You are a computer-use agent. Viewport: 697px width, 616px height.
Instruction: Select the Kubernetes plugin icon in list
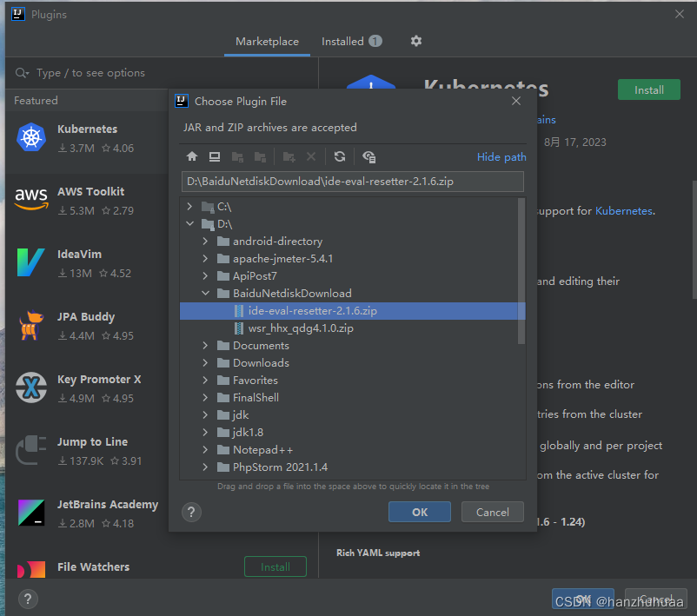click(31, 137)
